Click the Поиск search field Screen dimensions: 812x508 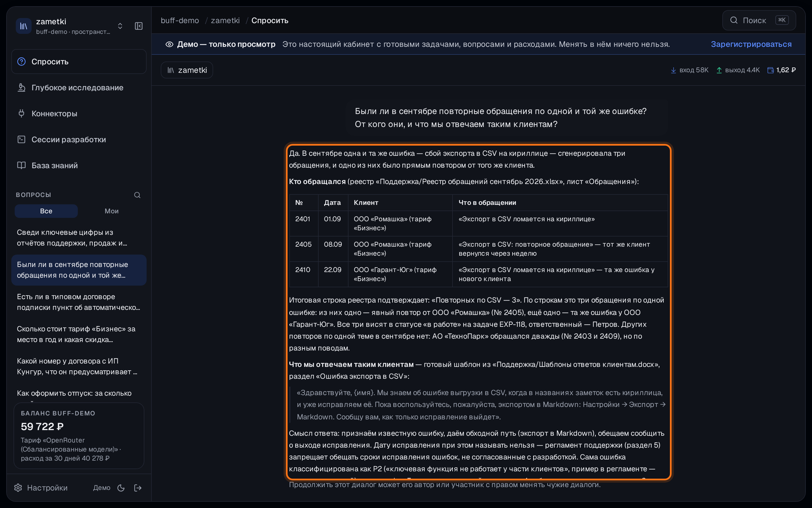click(x=759, y=20)
